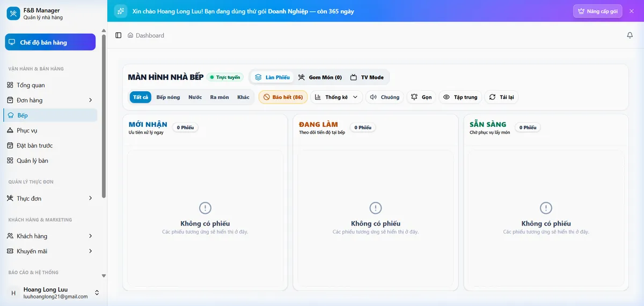Screen dimensions: 644x306
Task: Click the Tổng quan grid icon
Action: click(x=10, y=85)
